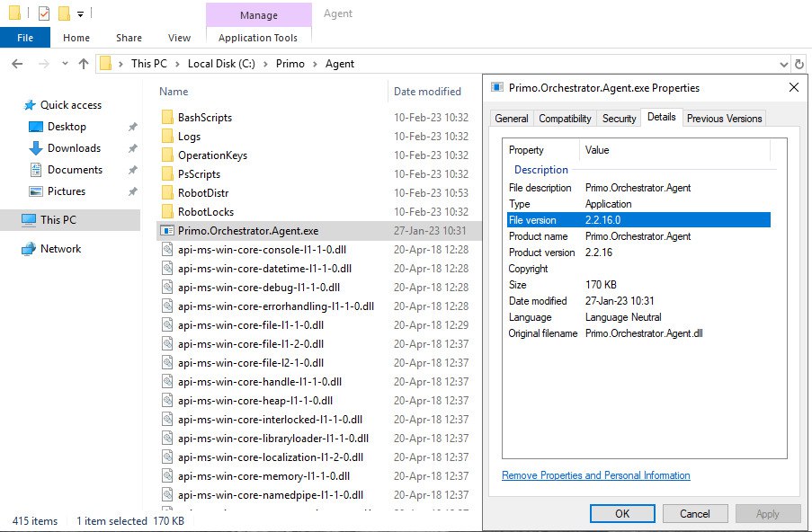
Task: Select api-ms-win-core-errorhandling-l1-1-0.dll icon
Action: coord(167,306)
